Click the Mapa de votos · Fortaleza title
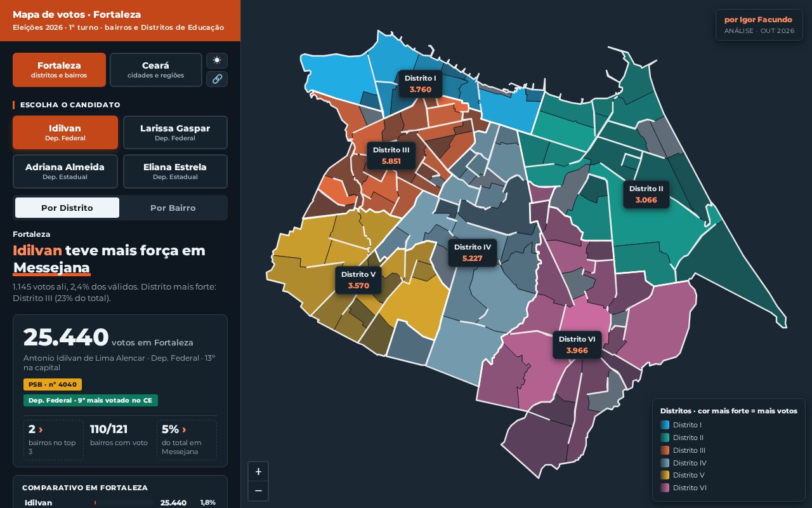This screenshot has height=508, width=812. pyautogui.click(x=77, y=15)
